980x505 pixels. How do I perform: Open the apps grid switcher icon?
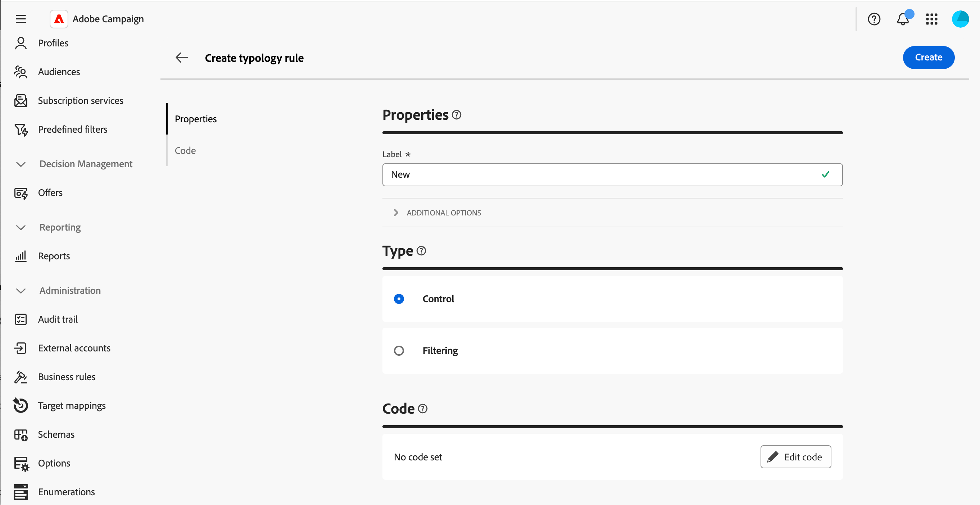coord(931,19)
